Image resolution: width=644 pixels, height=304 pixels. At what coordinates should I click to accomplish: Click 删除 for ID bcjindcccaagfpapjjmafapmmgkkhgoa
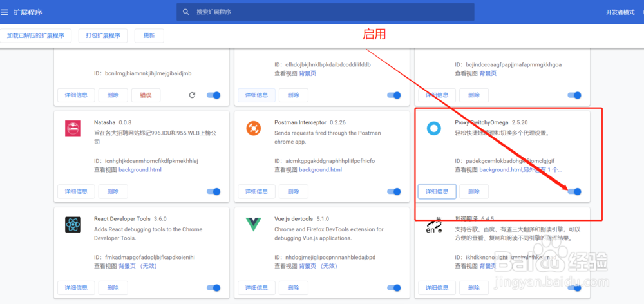(x=474, y=95)
